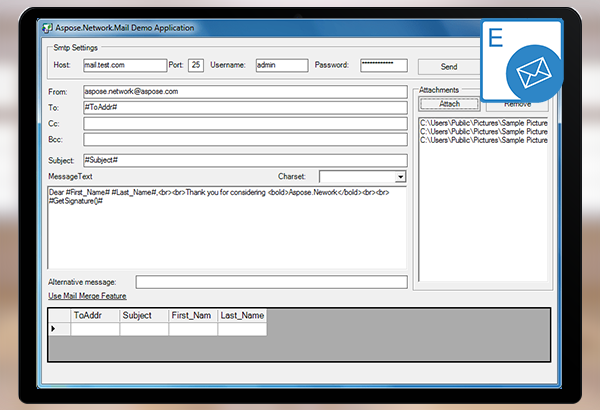Image resolution: width=600 pixels, height=410 pixels.
Task: Click the First_Nam column header
Action: (193, 315)
